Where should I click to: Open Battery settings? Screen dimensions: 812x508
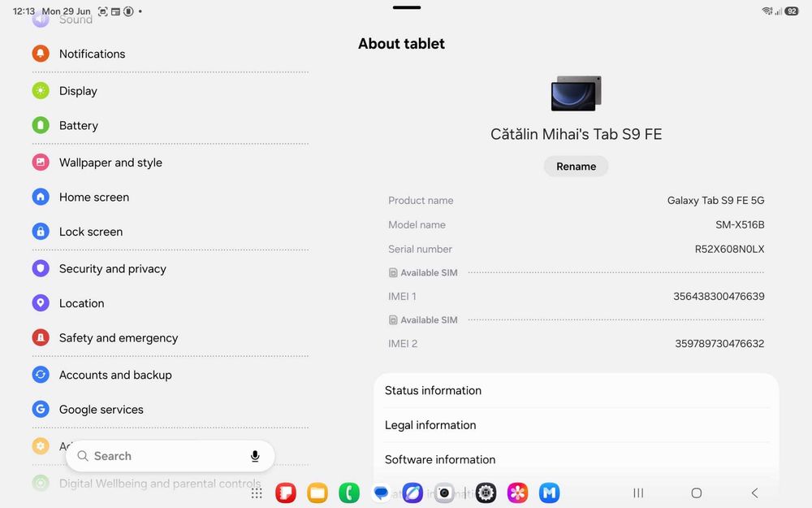[170, 125]
